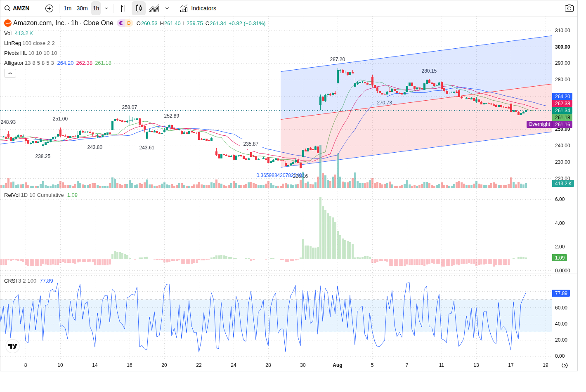Click the TradingView logo
Viewport: 586px width, 392px height.
click(13, 346)
